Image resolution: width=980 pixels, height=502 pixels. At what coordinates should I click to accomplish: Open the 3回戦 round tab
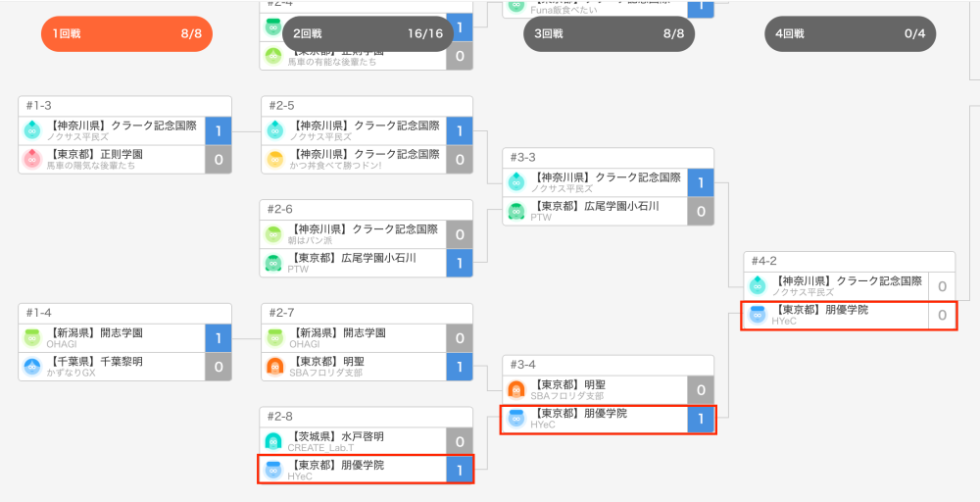pos(610,33)
